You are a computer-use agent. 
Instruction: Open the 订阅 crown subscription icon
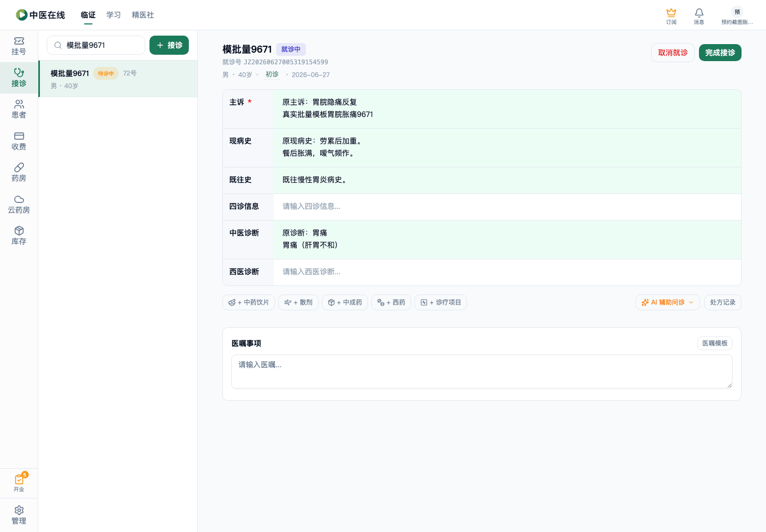(671, 16)
